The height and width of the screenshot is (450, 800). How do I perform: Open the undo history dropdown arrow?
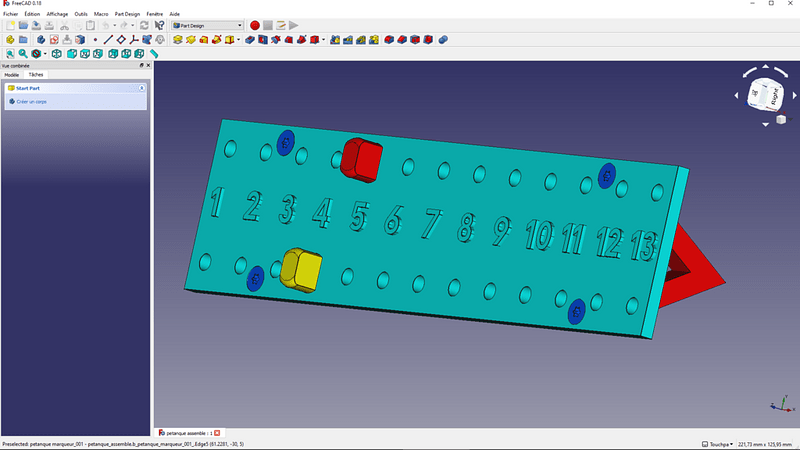[x=114, y=26]
